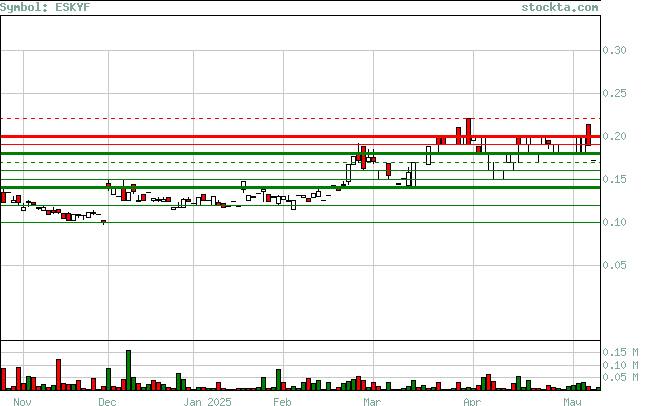Click the 0.10 M volume axis label
This screenshot has width=655, height=406.
[x=620, y=365]
